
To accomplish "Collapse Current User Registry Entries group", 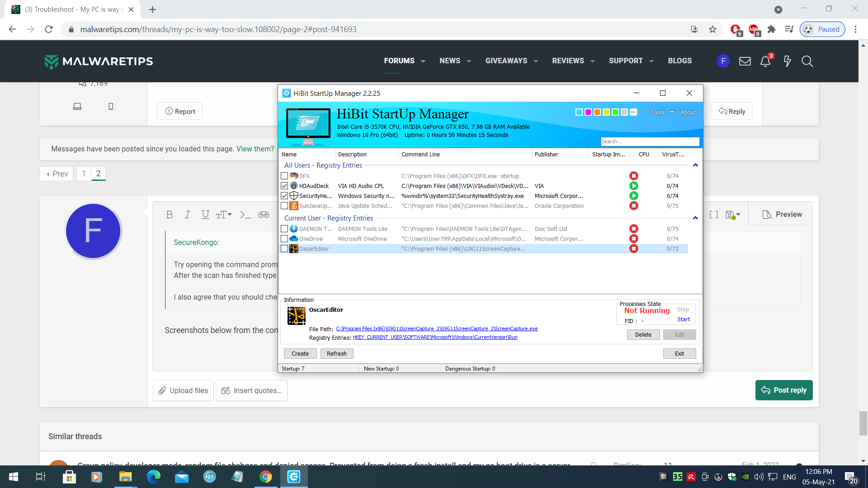I will [x=695, y=218].
